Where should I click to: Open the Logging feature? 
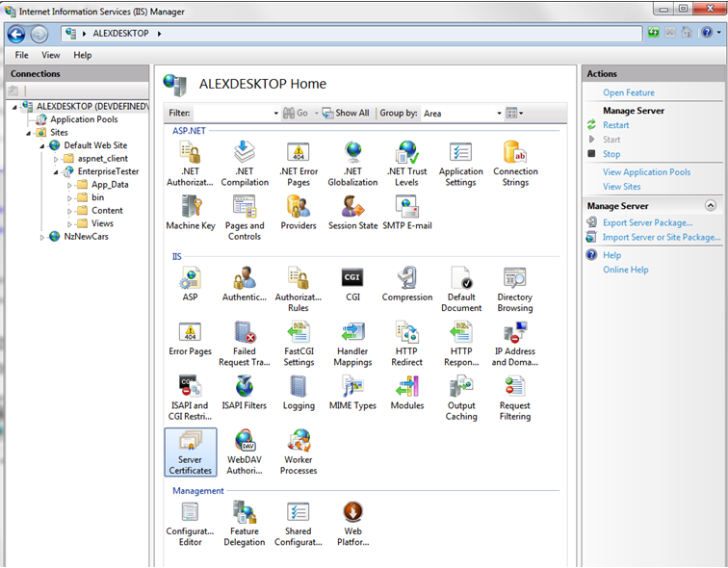tap(299, 392)
